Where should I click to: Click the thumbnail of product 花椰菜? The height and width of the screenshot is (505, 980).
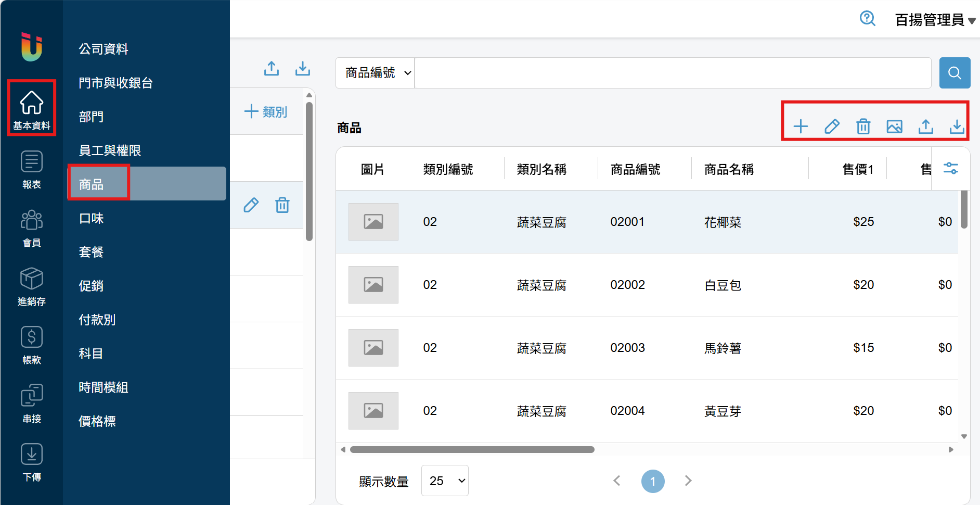click(x=373, y=222)
